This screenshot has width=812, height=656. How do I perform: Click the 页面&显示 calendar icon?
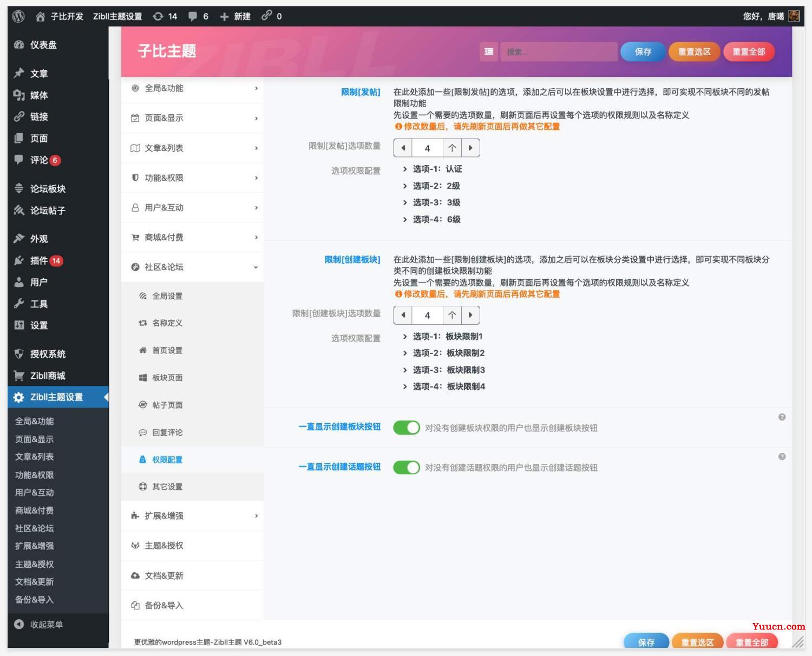click(135, 118)
